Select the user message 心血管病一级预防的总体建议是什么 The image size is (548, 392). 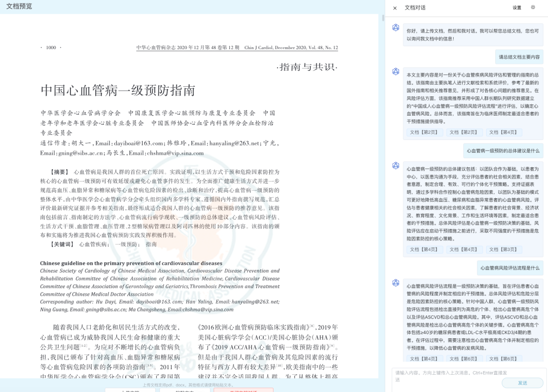pos(503,151)
